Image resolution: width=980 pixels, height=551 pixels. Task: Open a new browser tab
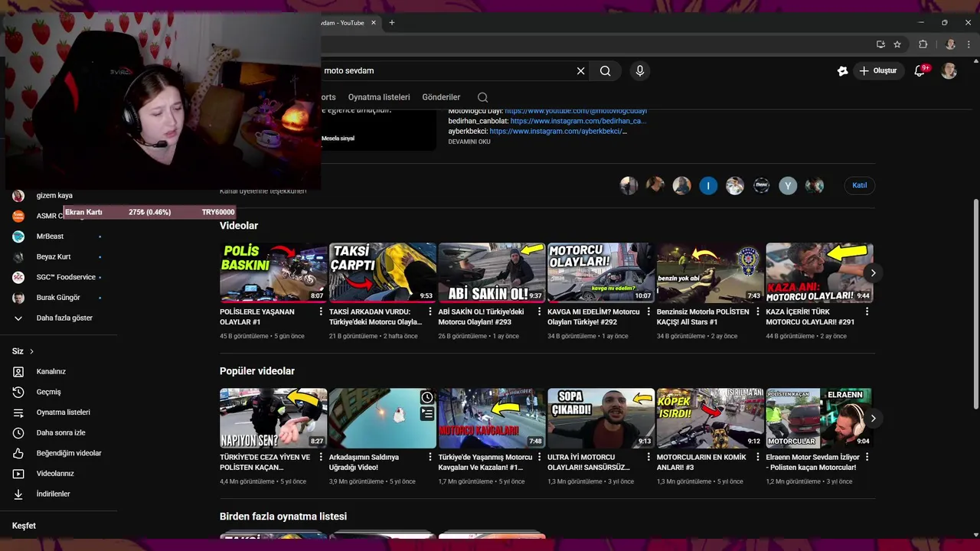tap(391, 23)
